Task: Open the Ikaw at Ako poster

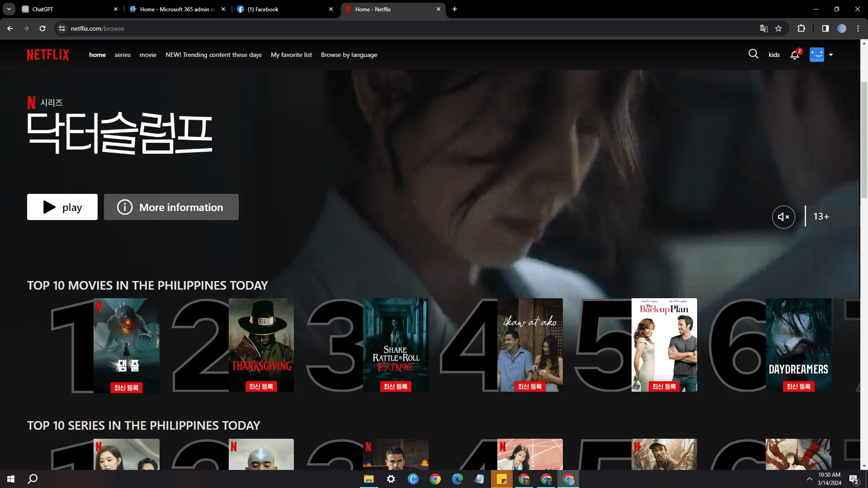Action: pos(530,345)
